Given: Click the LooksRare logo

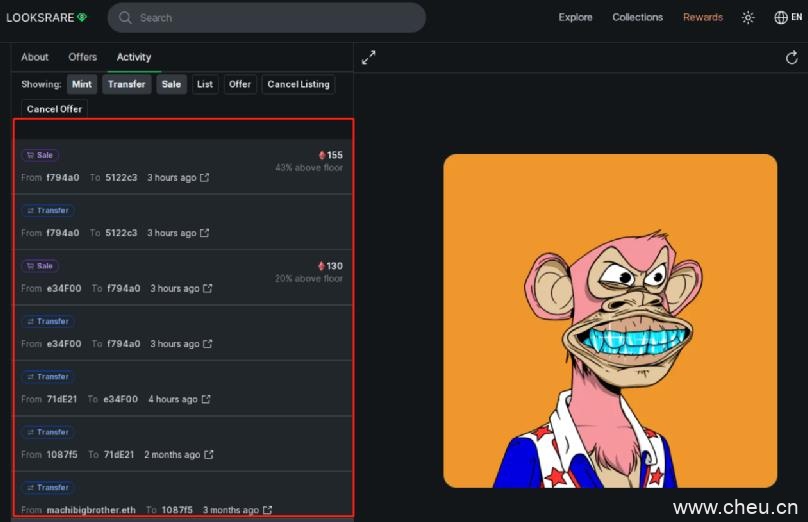Looking at the screenshot, I should click(46, 17).
